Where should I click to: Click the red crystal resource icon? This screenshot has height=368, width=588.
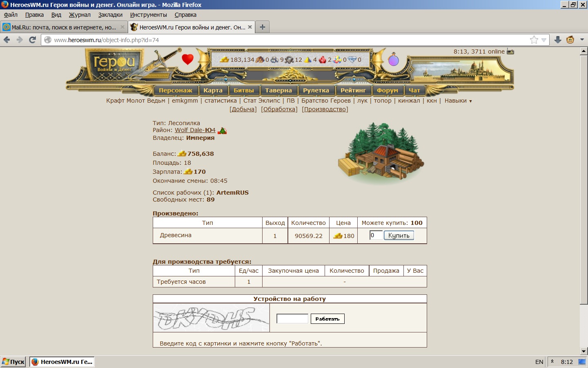(x=322, y=60)
